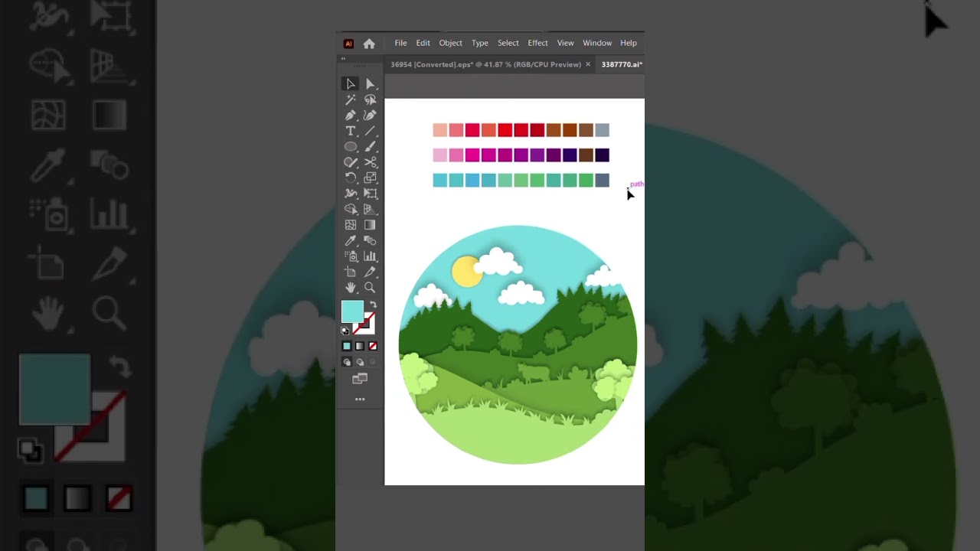Open the File menu
This screenshot has height=551, width=980.
point(400,43)
